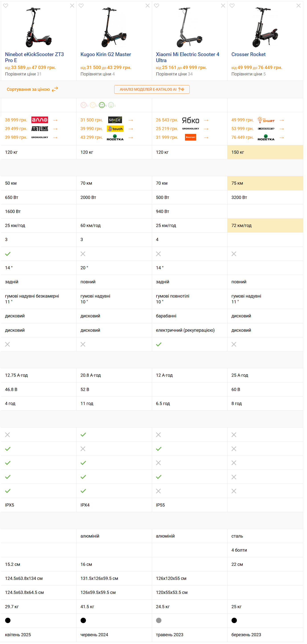Click price 53 999 грн
The image size is (307, 644).
point(242,129)
